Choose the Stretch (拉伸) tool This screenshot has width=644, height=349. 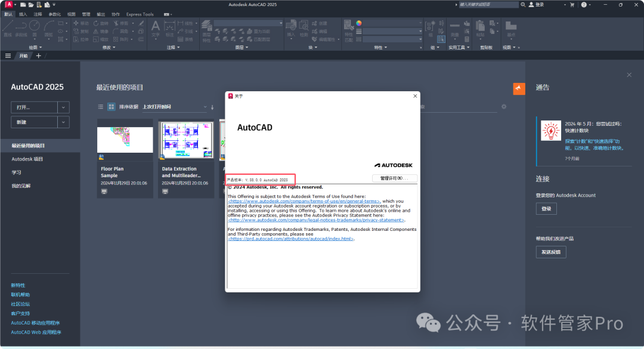click(x=81, y=39)
